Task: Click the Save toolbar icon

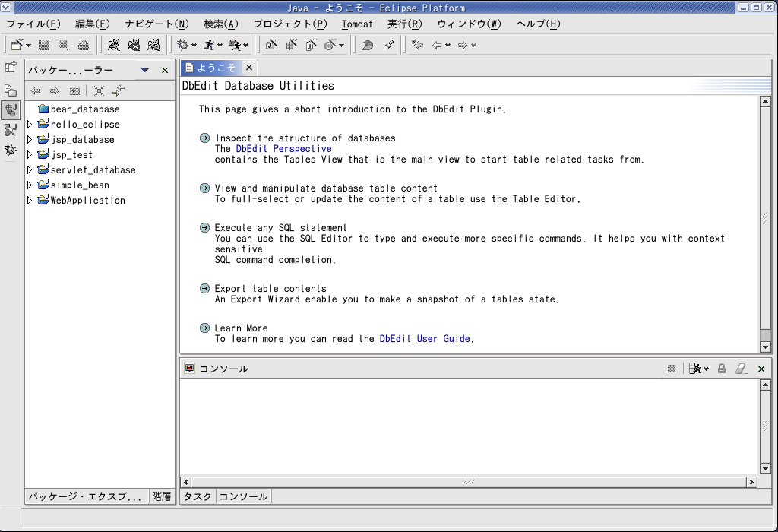Action: (x=44, y=45)
